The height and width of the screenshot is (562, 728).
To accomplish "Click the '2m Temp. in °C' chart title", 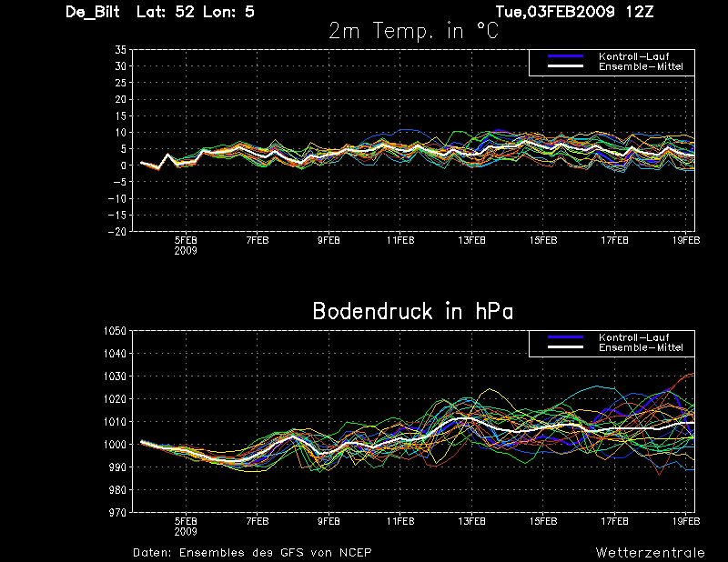I will (x=413, y=31).
